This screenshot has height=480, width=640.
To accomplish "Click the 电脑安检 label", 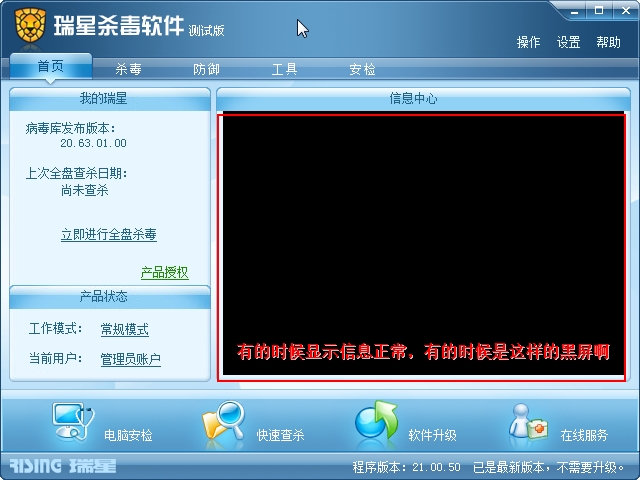I will (128, 436).
